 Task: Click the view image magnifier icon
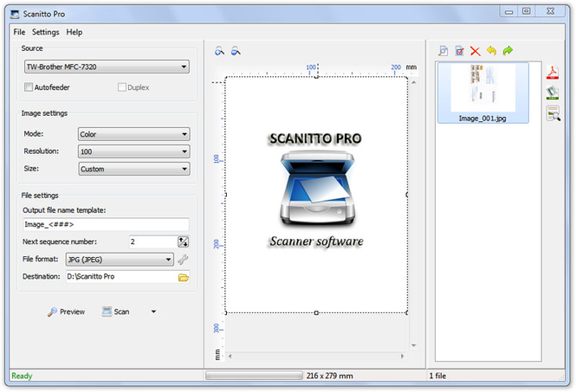pyautogui.click(x=443, y=51)
